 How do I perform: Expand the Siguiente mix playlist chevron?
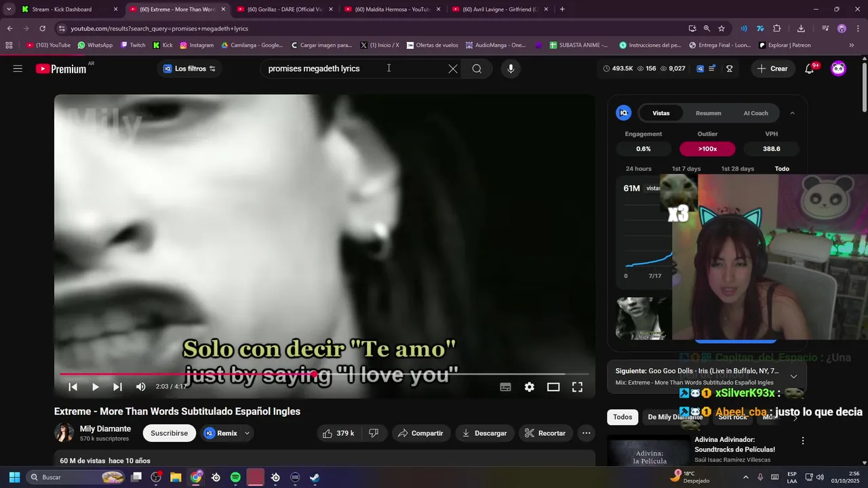click(793, 376)
